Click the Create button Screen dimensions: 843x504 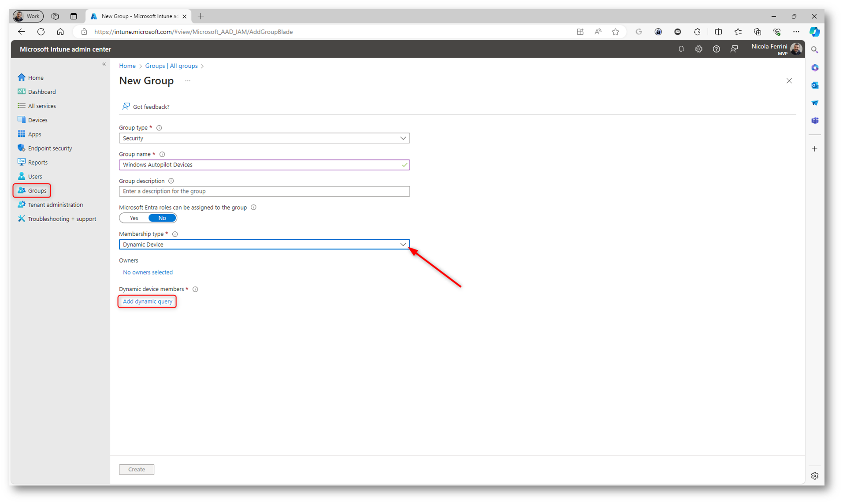click(x=137, y=470)
